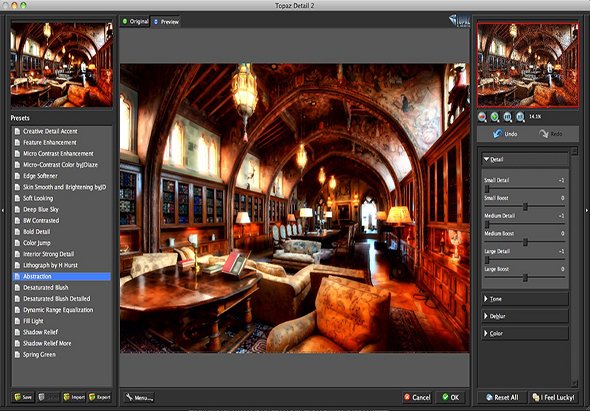Select the Interior Strong Detail preset
This screenshot has height=411, width=590.
pyautogui.click(x=62, y=254)
